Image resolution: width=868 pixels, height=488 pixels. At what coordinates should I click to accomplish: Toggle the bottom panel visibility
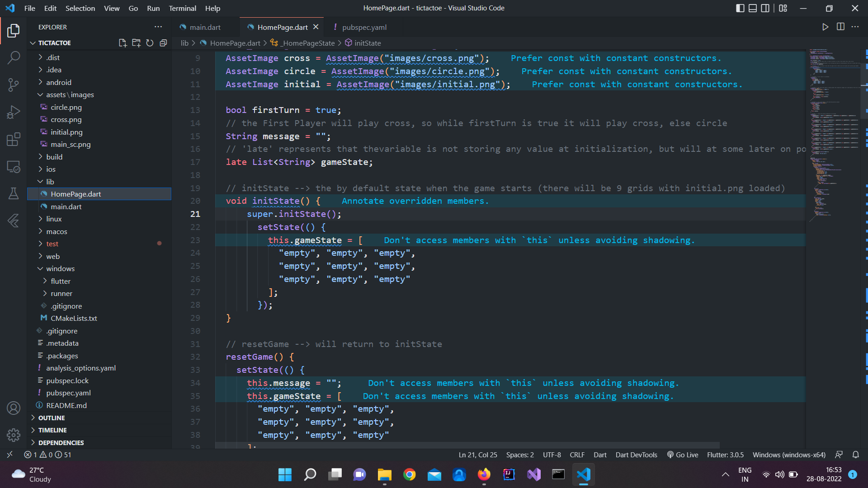pyautogui.click(x=753, y=8)
